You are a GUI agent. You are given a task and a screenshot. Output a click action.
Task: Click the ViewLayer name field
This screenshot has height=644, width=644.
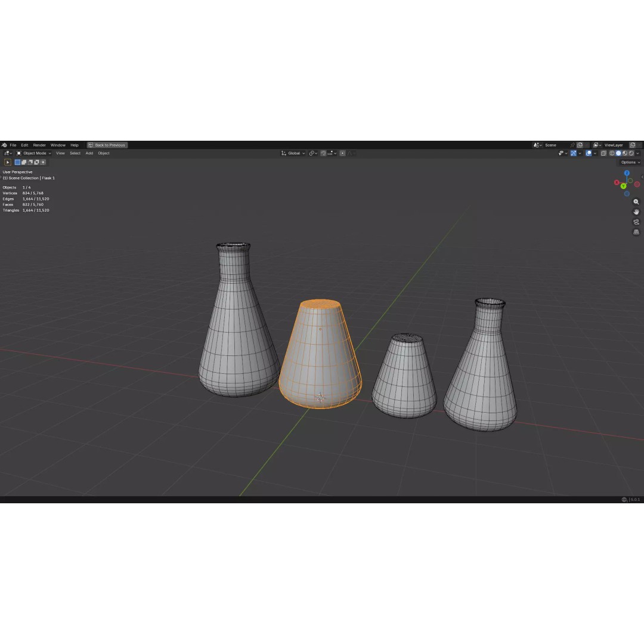click(614, 145)
